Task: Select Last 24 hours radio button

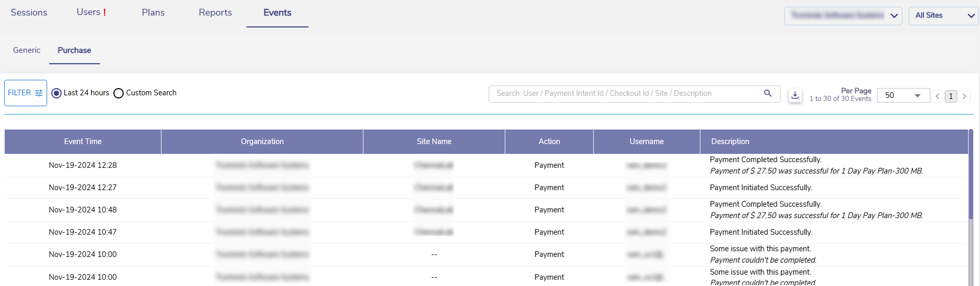Action: [56, 93]
